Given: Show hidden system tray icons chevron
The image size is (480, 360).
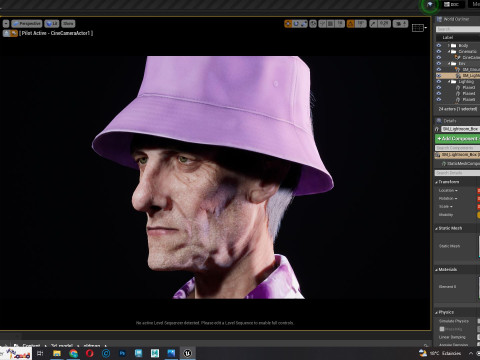Looking at the screenshot, I should (471, 353).
